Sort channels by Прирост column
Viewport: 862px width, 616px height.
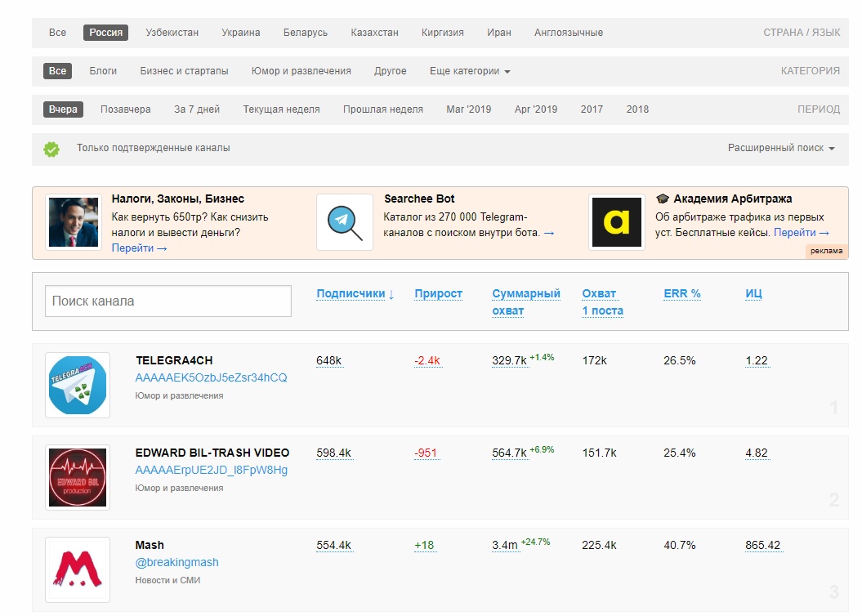[438, 294]
